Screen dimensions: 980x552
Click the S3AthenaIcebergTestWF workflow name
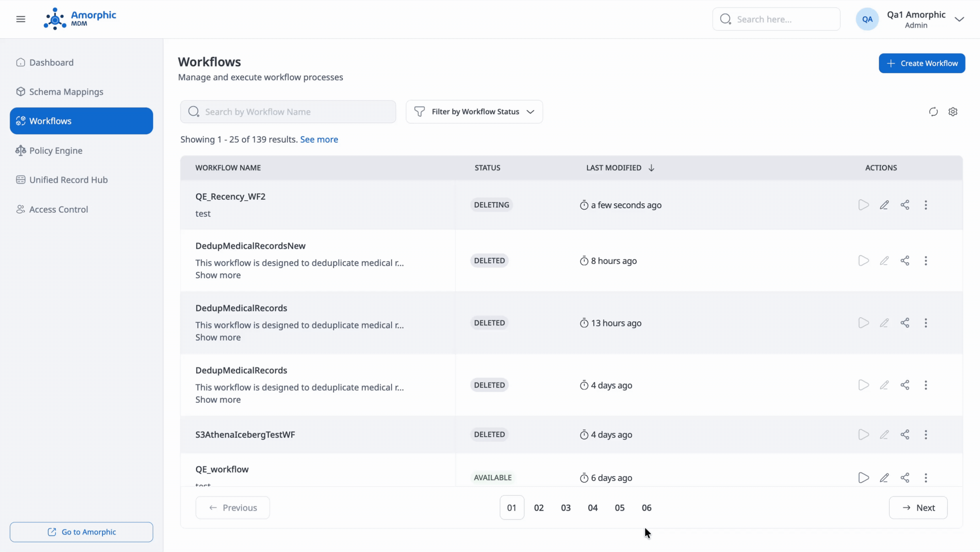coord(245,435)
